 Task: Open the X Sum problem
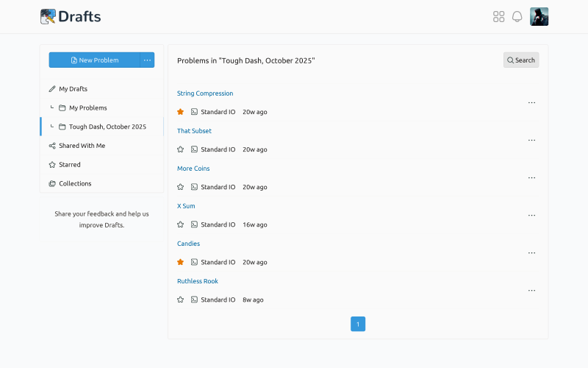pos(186,206)
